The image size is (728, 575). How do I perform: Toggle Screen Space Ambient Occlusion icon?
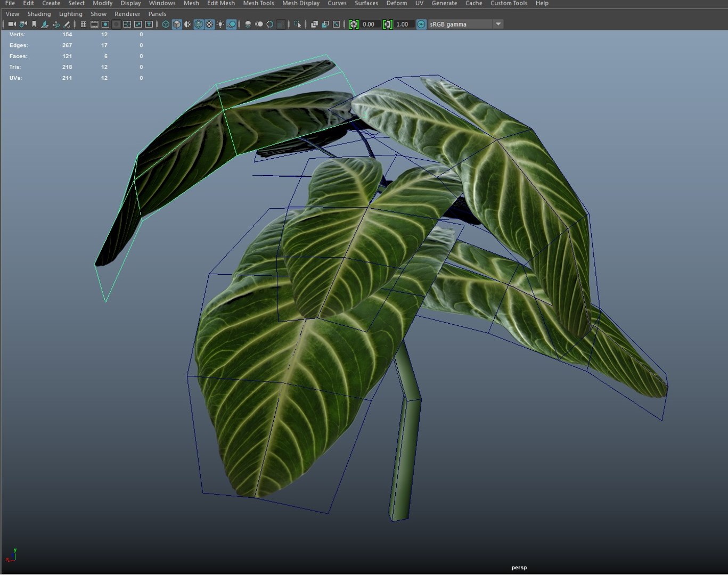pyautogui.click(x=248, y=24)
